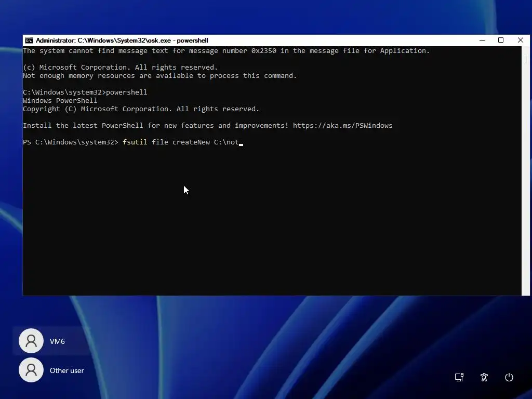
Task: Click the 'PS C:\Windows\system32>' prompt text
Action: [71, 142]
